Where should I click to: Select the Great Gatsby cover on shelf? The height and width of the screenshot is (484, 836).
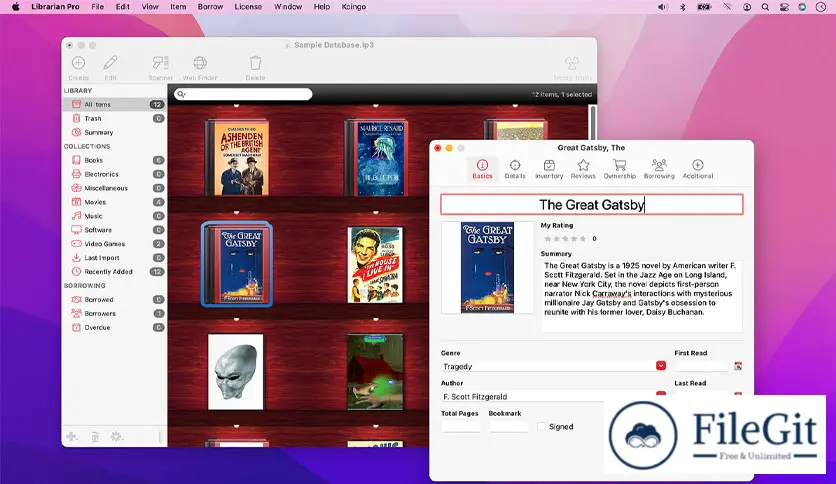coord(237,264)
